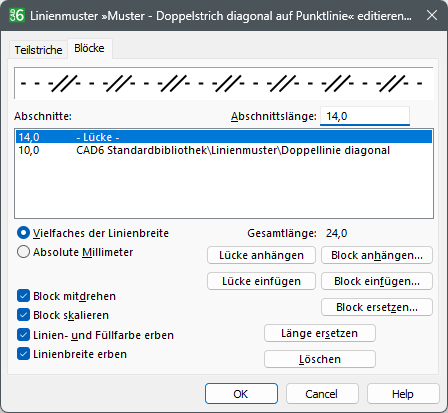Click the CAD6 app icon in title bar
The image size is (448, 413).
[x=17, y=15]
